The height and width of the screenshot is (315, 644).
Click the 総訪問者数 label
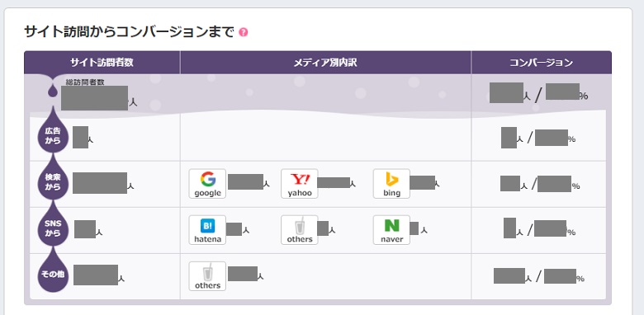pyautogui.click(x=85, y=82)
